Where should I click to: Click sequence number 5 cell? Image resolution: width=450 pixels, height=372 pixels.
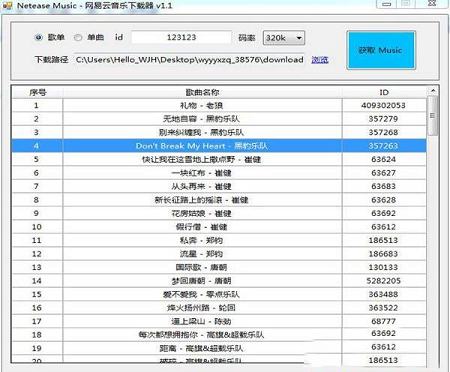pos(37,159)
